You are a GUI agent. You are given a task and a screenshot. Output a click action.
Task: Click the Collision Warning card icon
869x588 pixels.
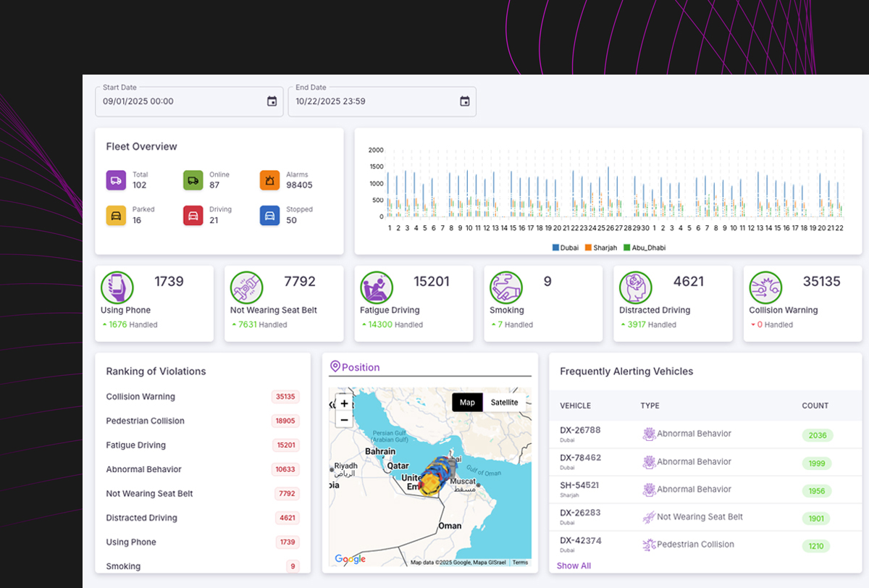coord(765,287)
